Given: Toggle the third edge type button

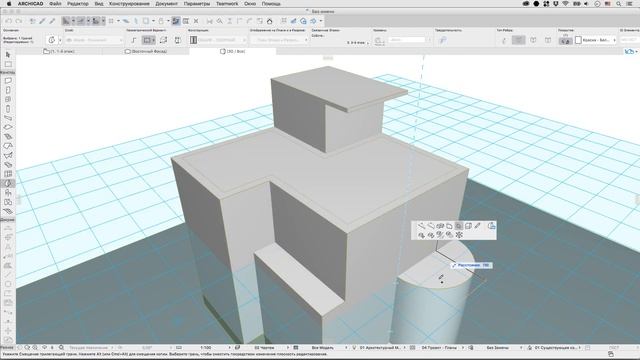Looking at the screenshot, I should coord(533,40).
